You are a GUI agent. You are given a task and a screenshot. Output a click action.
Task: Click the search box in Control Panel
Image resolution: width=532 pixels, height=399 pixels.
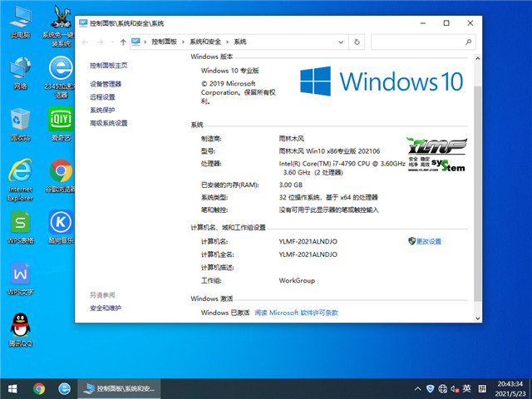423,42
